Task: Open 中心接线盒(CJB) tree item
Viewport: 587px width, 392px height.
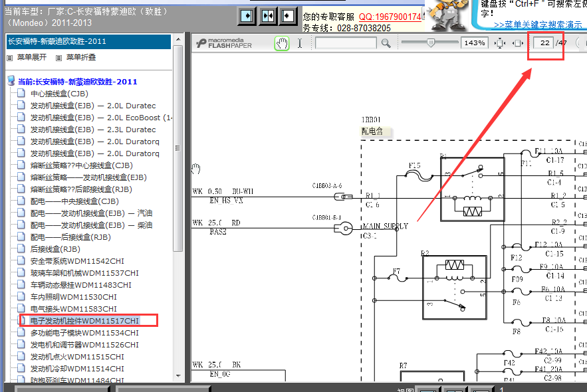Action: point(59,94)
